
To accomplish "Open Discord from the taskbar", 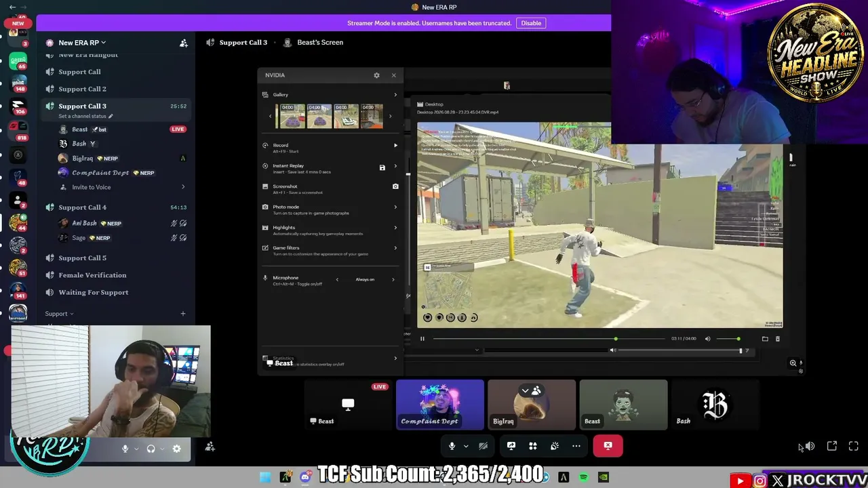I will tap(305, 478).
